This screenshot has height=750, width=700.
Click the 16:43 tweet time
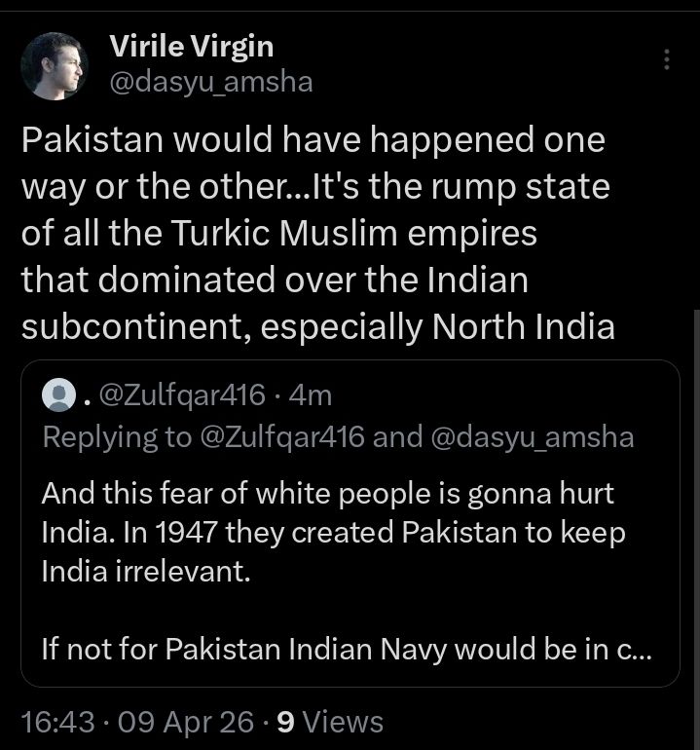(57, 722)
